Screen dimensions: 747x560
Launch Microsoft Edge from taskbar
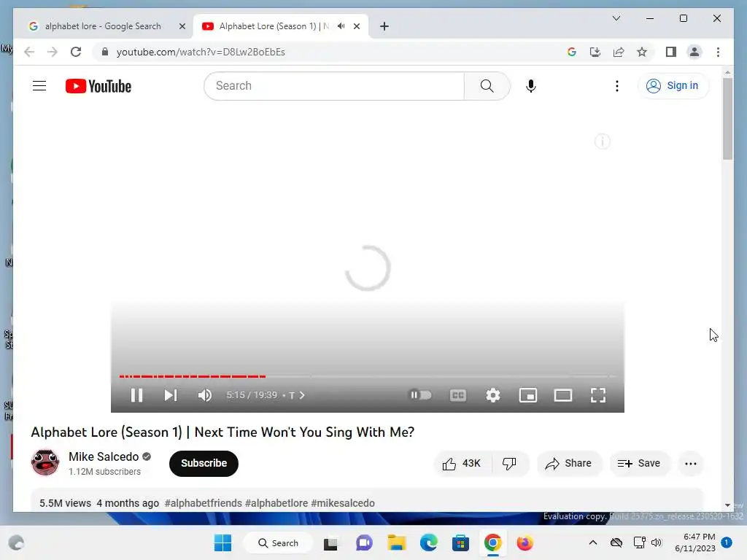pos(428,542)
